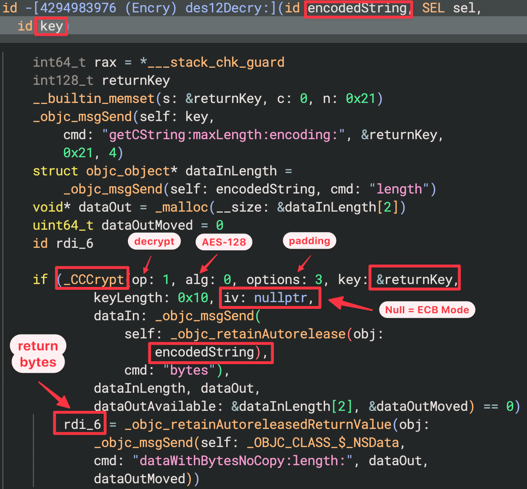Click the dataWithBytesNoCopy:length: selector string
This screenshot has height=489, width=527.
point(242,461)
